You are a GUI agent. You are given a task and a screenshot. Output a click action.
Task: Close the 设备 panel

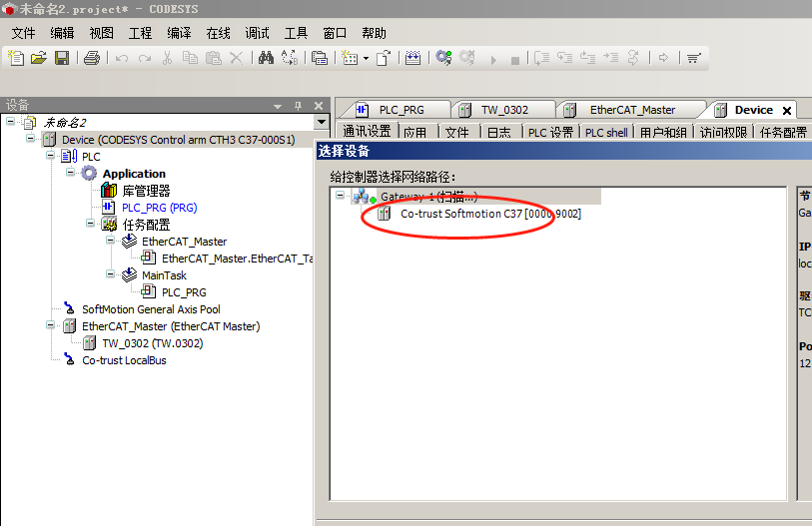click(x=319, y=106)
